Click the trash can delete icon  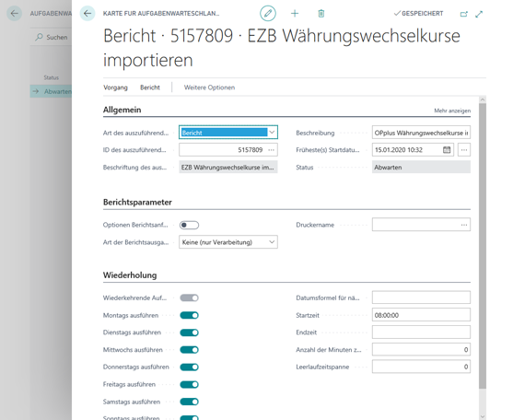tap(321, 14)
